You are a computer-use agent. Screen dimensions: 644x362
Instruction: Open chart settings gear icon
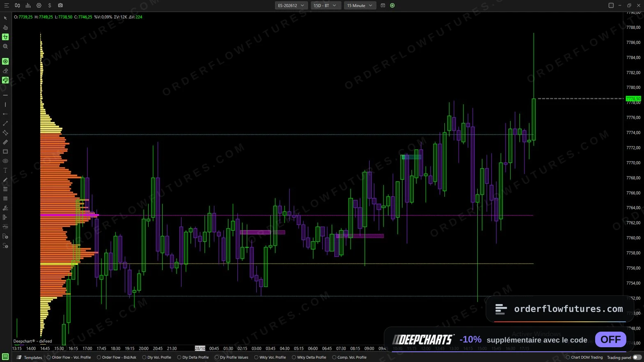[x=39, y=5]
